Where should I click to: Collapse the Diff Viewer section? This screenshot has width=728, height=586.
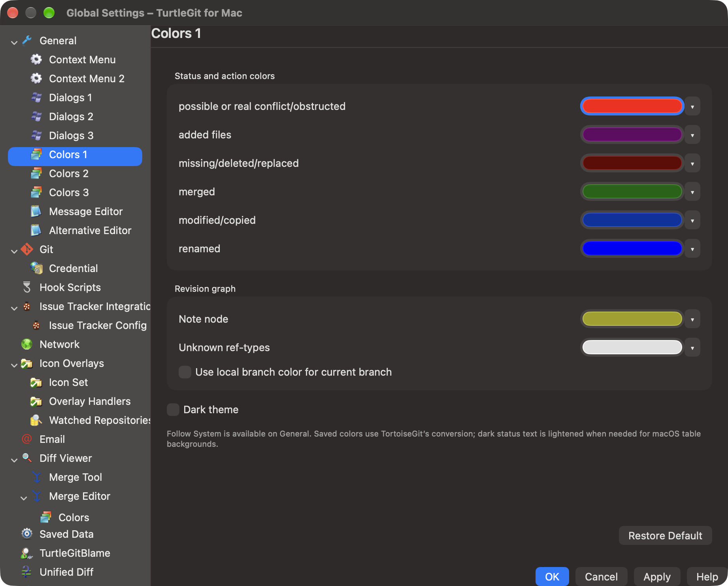tap(14, 459)
